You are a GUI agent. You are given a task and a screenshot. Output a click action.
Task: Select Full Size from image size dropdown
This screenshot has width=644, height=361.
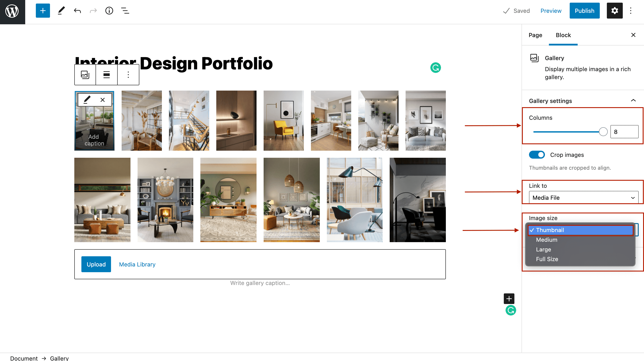[x=547, y=259]
